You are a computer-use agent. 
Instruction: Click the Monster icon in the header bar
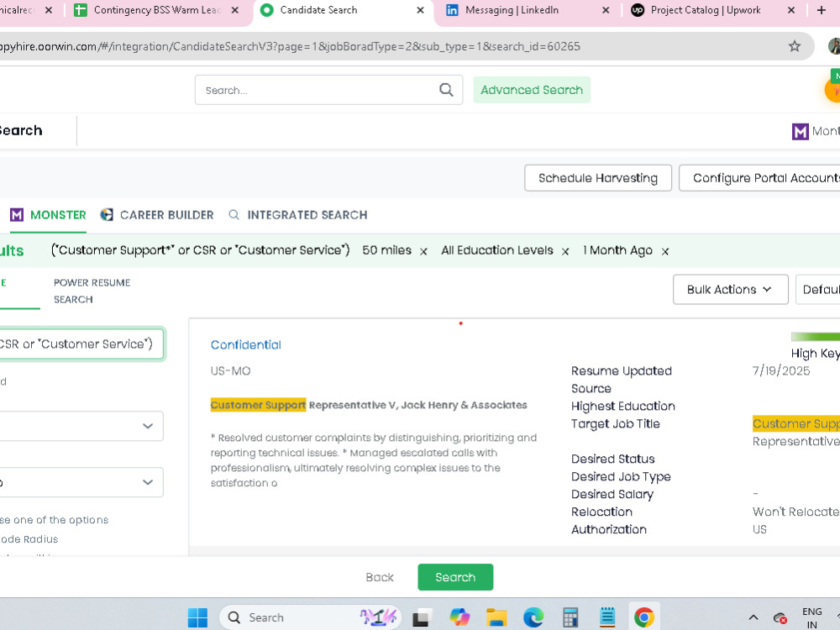tap(800, 131)
